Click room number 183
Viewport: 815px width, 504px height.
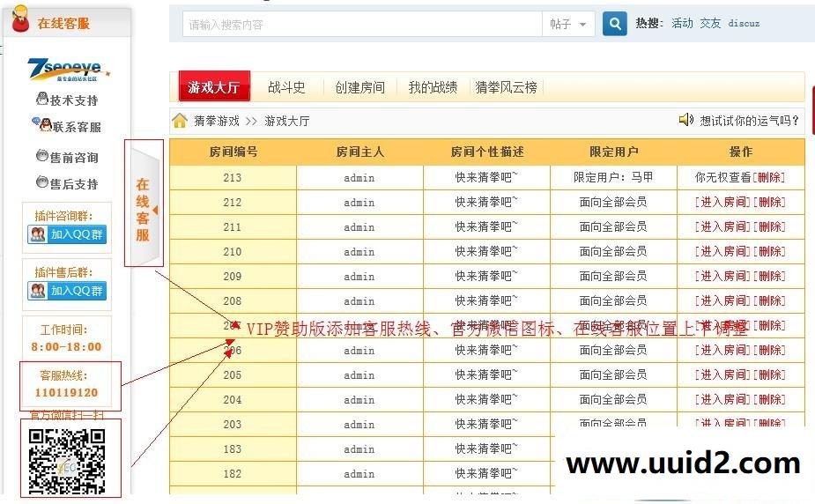pyautogui.click(x=233, y=448)
